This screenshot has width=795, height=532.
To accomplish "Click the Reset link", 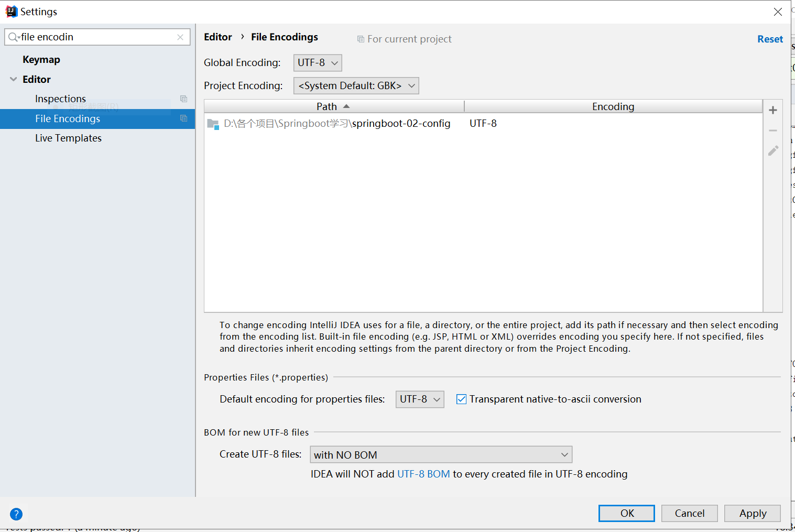I will pyautogui.click(x=770, y=39).
